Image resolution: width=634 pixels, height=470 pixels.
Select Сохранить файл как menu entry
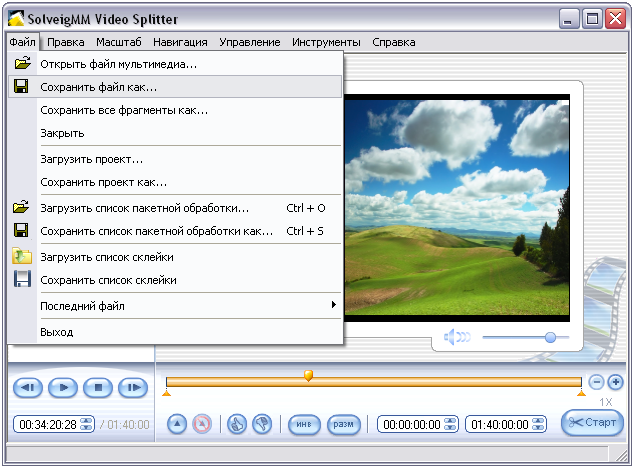coord(175,87)
